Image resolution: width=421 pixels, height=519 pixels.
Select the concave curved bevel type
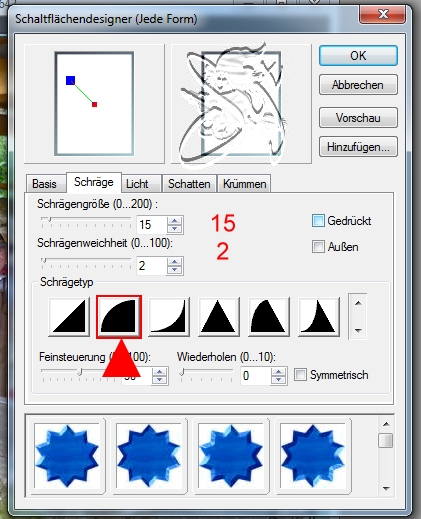point(169,317)
